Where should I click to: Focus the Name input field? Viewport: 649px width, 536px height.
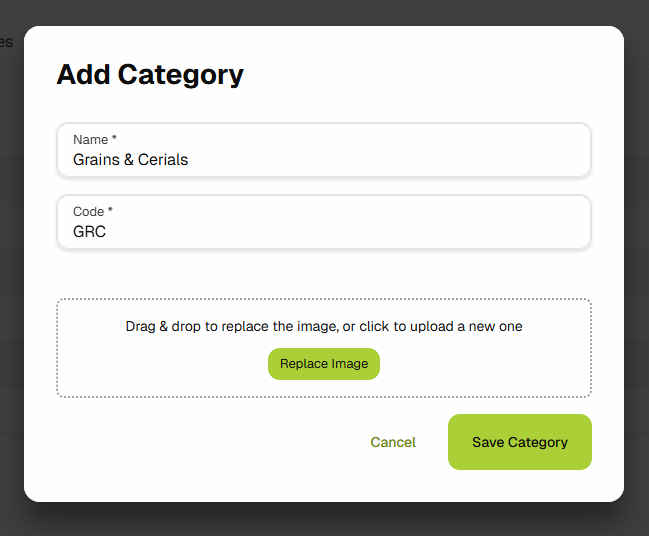tap(323, 150)
